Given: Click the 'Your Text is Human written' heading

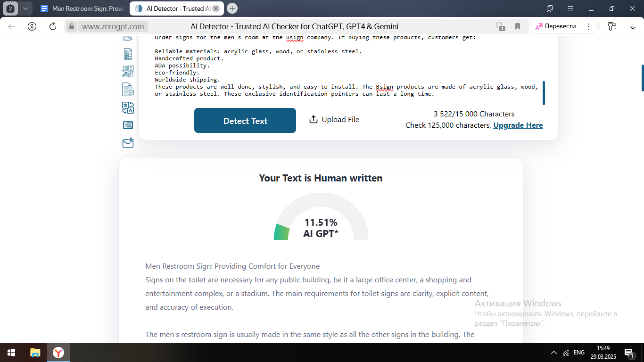Looking at the screenshot, I should 321,178.
